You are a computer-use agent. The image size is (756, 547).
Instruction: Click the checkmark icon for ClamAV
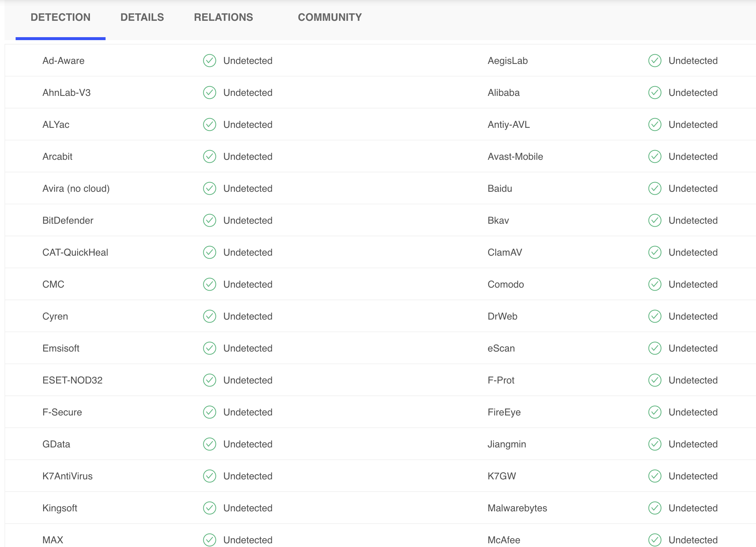655,252
